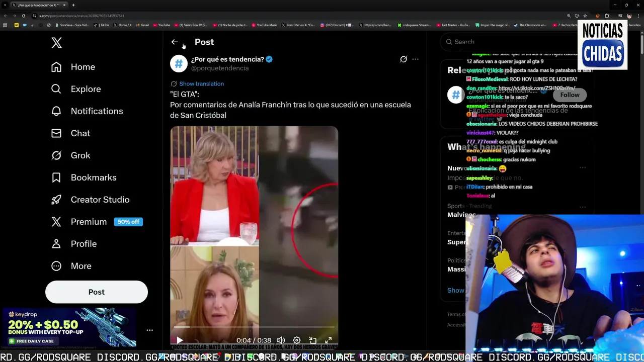
Task: Open post three-dot options menu
Action: coord(415,59)
